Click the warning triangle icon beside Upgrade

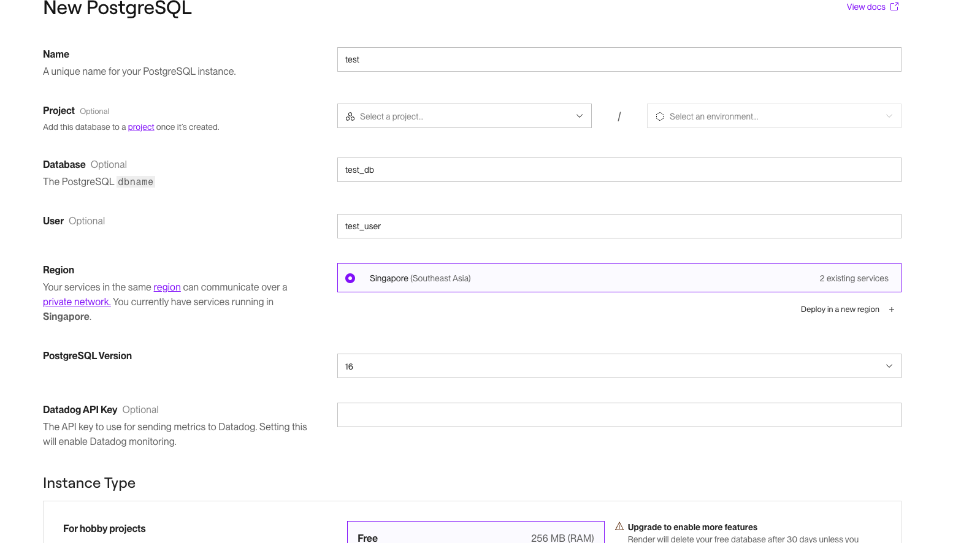click(619, 526)
